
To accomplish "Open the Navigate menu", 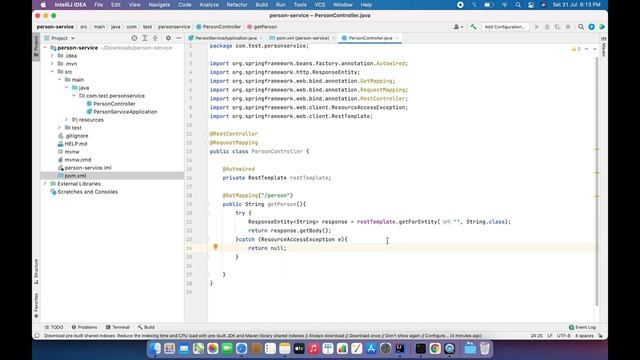I will (159, 5).
